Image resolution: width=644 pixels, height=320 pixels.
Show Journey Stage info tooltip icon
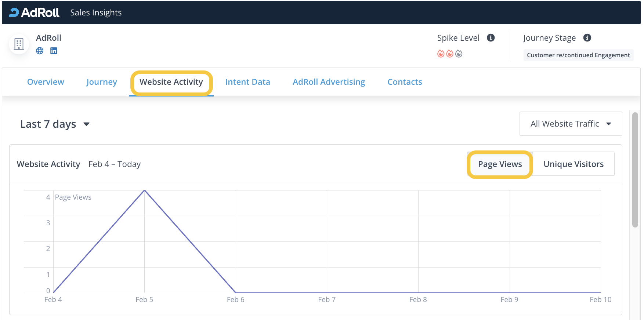pos(587,38)
